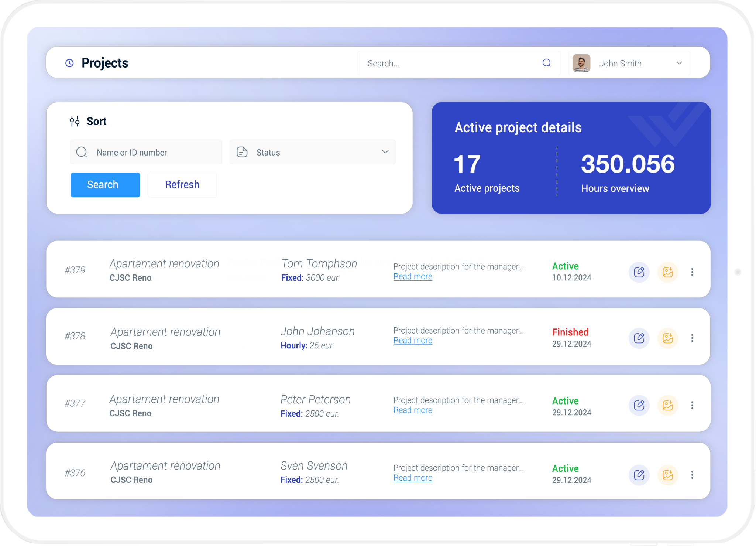Click edit icon for project #376
This screenshot has height=546, width=756.
639,475
